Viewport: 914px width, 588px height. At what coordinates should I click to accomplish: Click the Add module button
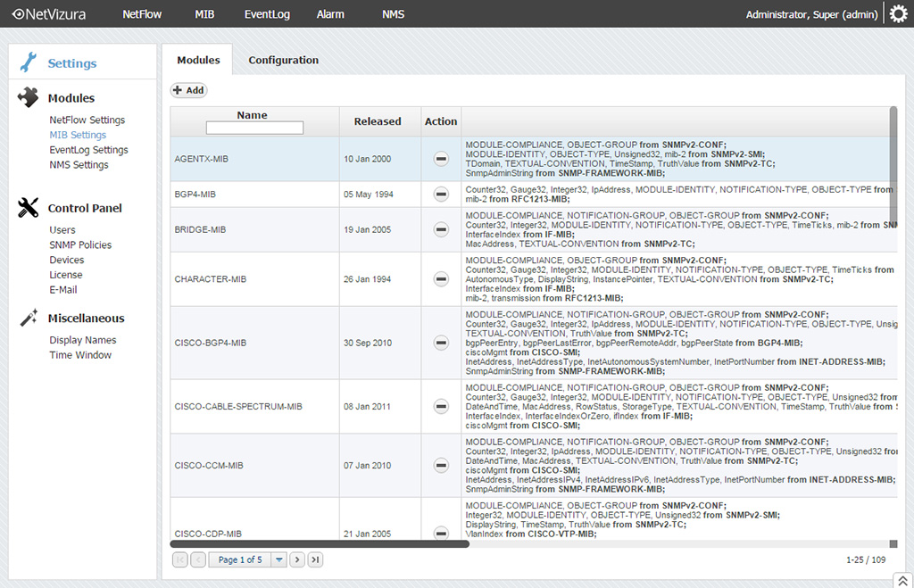[189, 90]
